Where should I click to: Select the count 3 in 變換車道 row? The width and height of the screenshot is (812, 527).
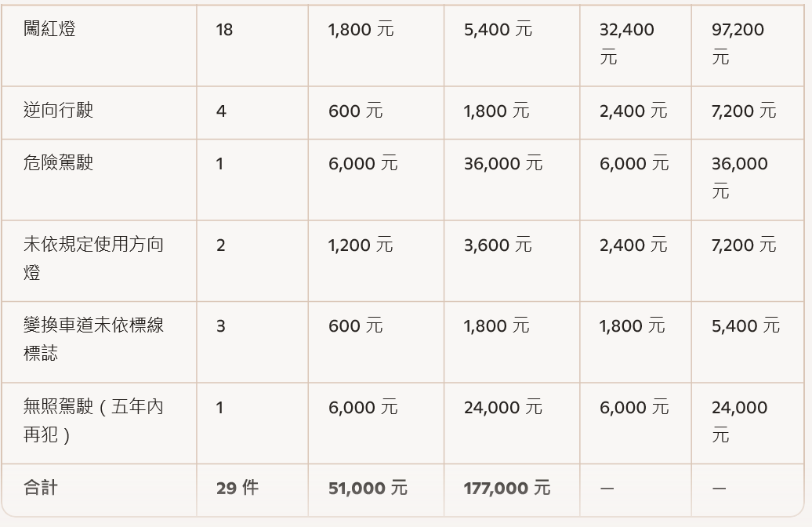221,325
